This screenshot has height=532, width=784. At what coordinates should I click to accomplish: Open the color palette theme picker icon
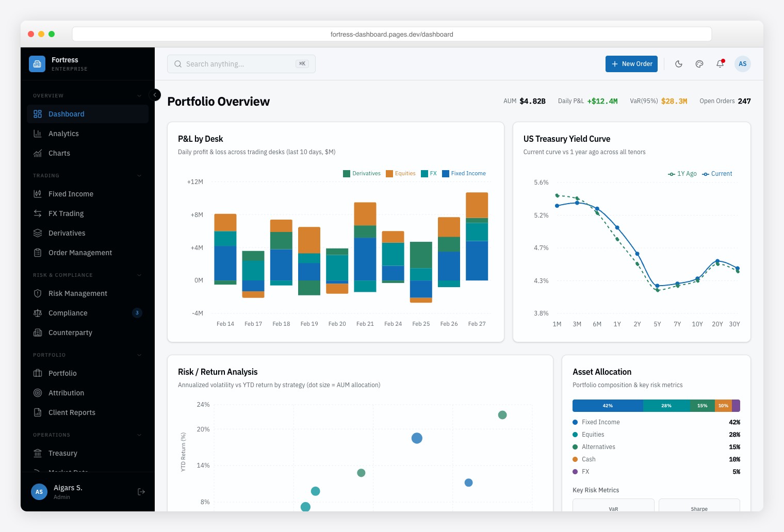click(x=699, y=64)
